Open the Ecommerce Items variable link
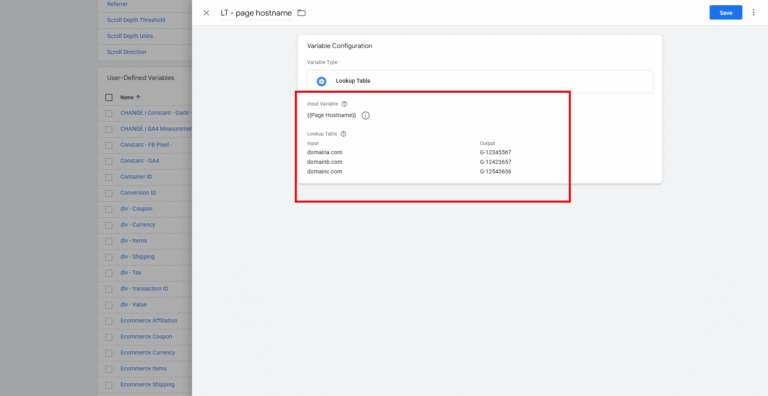Screen dimensions: 768x396 pos(144,369)
